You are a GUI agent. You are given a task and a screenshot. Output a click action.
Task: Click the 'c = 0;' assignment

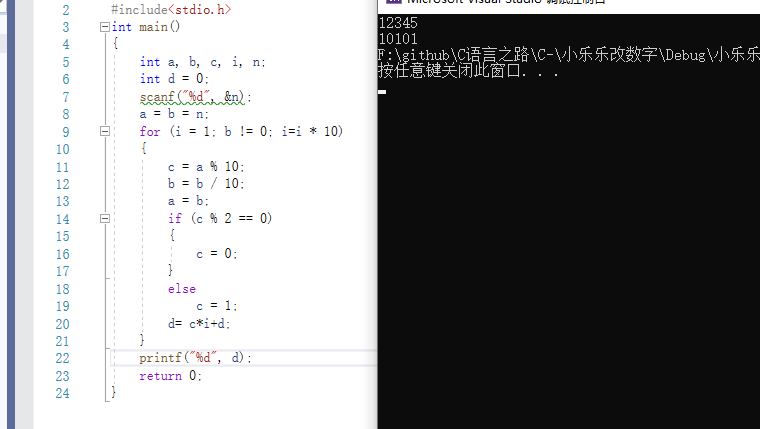(x=217, y=254)
